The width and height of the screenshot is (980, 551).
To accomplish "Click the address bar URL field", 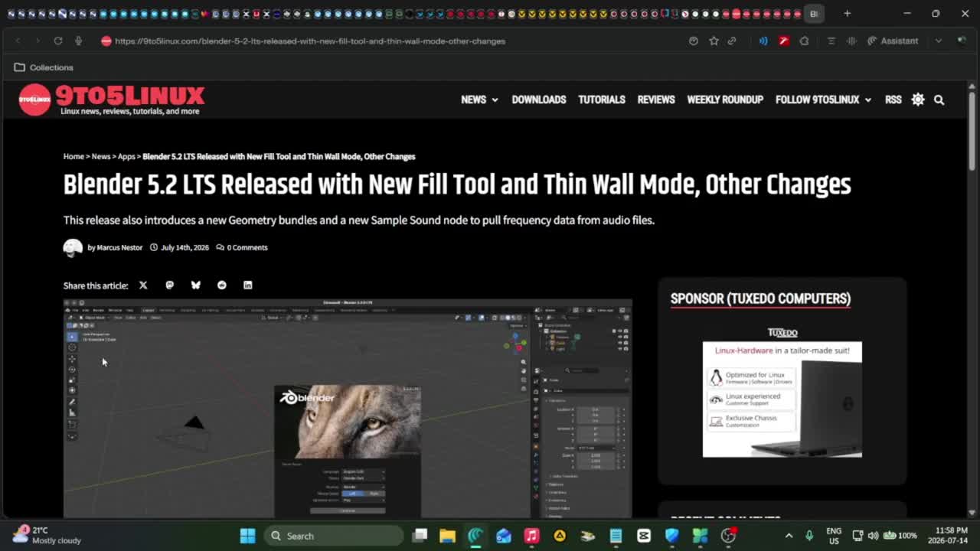I will click(x=310, y=41).
